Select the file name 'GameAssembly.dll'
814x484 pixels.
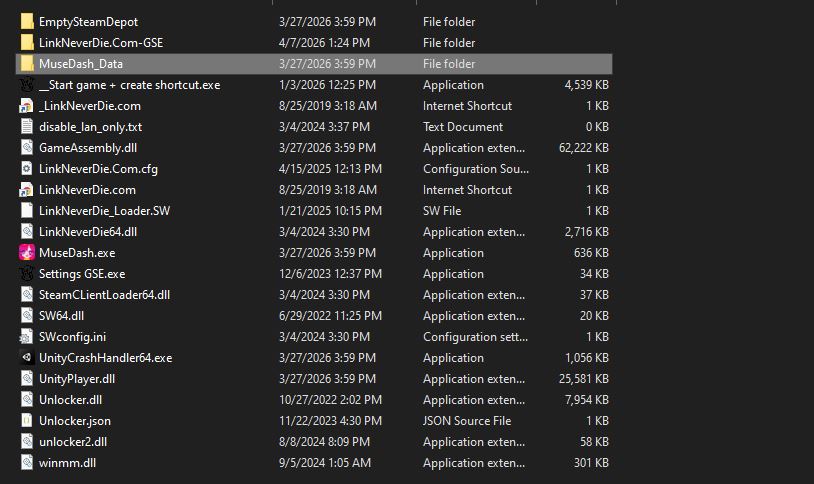(88, 148)
